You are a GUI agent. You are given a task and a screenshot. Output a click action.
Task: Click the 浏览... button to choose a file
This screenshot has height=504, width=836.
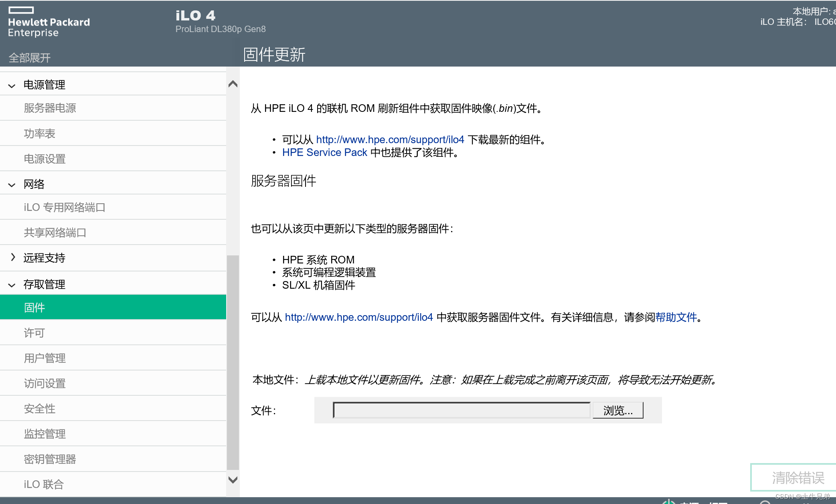(x=617, y=410)
